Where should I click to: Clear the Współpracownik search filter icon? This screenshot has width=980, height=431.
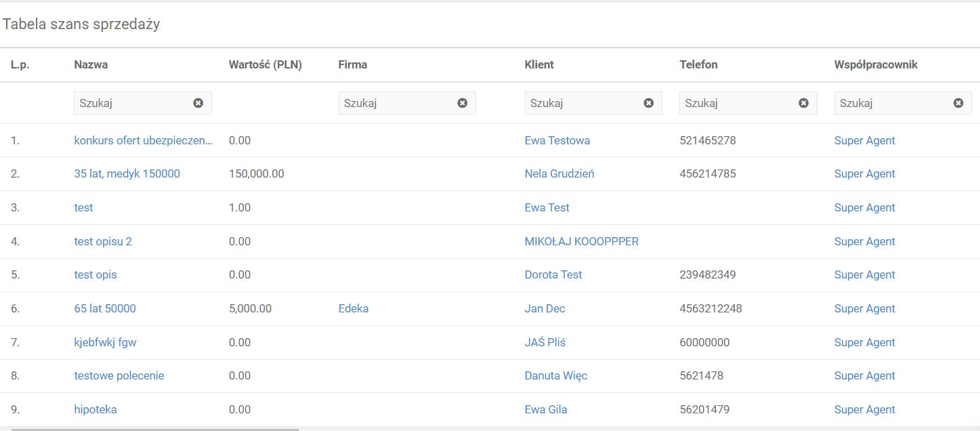click(958, 103)
